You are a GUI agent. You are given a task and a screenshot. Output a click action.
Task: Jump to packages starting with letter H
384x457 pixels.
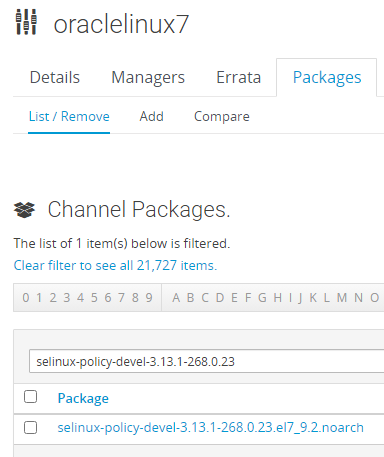pyautogui.click(x=278, y=298)
